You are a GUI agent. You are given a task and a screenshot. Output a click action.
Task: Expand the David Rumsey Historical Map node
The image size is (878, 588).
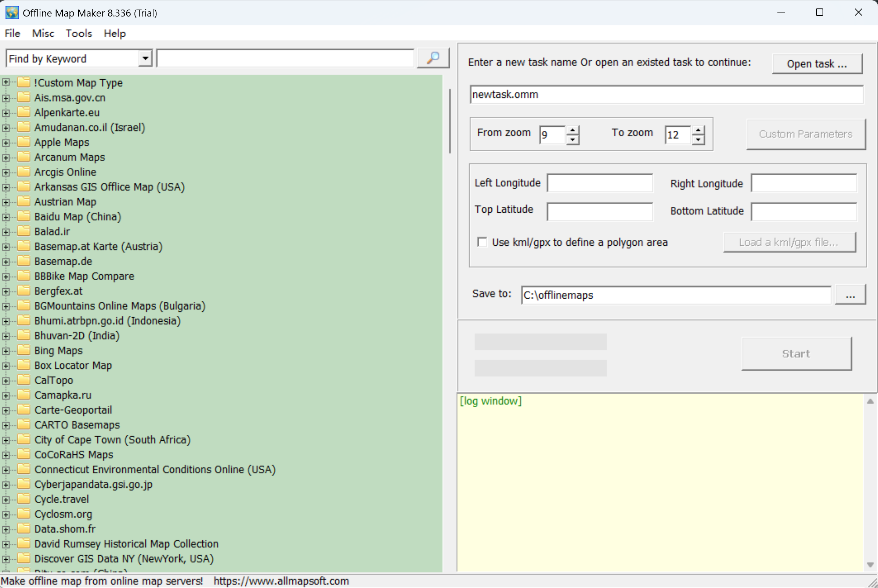(6, 544)
